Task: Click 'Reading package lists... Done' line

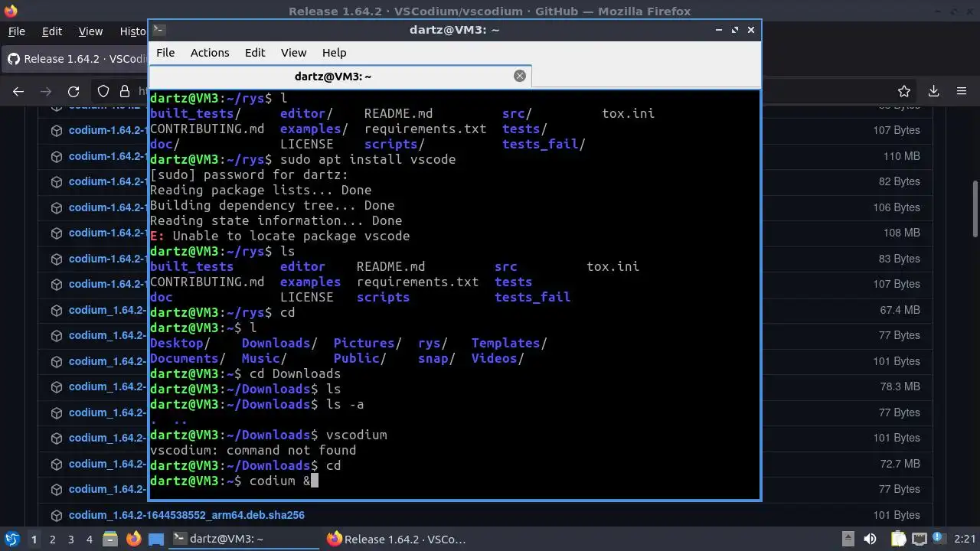Action: click(260, 190)
